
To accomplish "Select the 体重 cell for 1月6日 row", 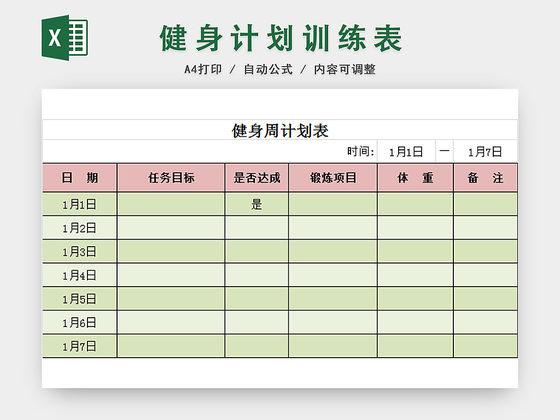I will 415,322.
